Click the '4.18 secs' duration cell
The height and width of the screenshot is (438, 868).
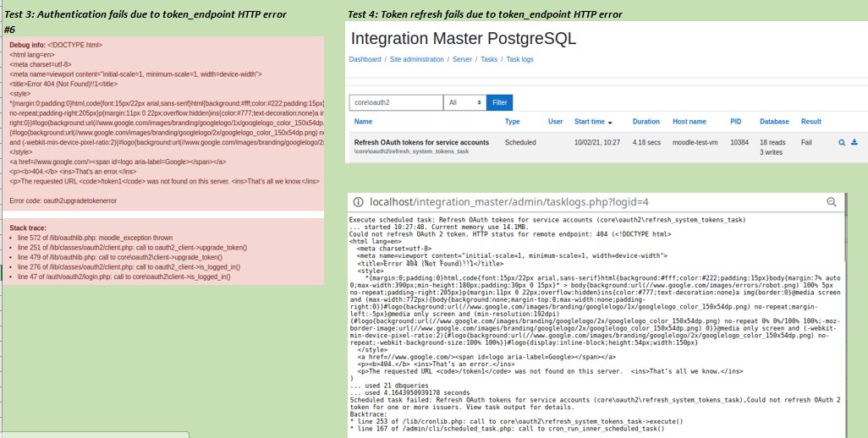coord(646,142)
